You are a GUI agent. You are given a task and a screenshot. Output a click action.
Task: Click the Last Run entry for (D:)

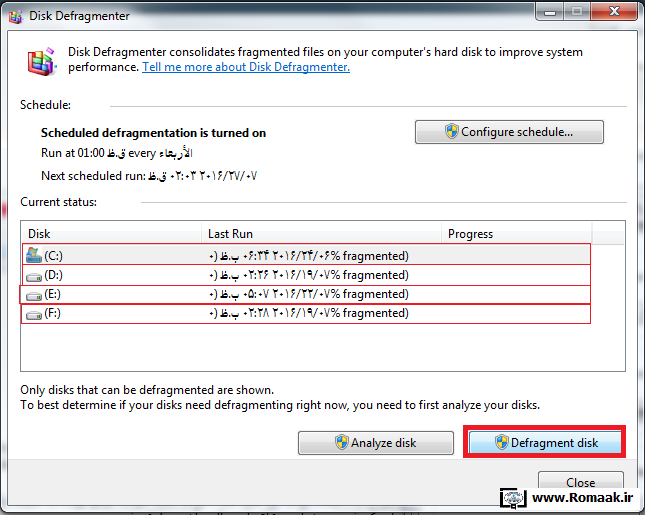pyautogui.click(x=309, y=275)
